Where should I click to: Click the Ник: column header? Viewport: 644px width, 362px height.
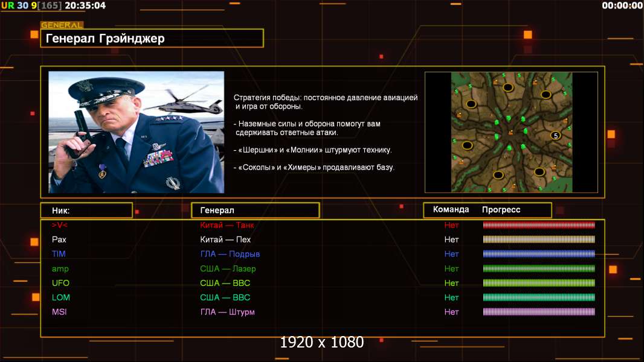[86, 210]
